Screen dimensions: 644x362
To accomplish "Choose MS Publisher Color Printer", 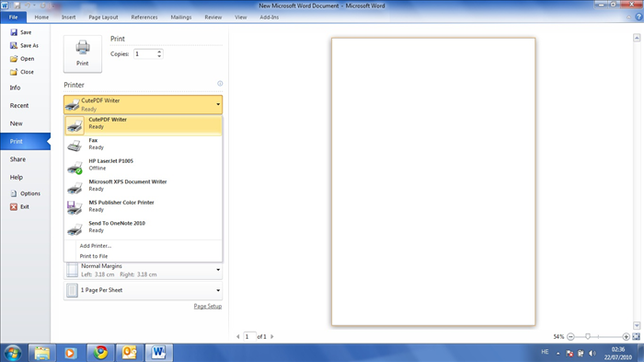I will 143,206.
